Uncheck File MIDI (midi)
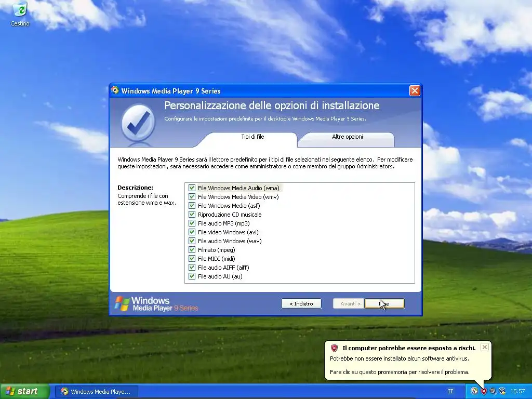This screenshot has width=532, height=399. [x=192, y=259]
